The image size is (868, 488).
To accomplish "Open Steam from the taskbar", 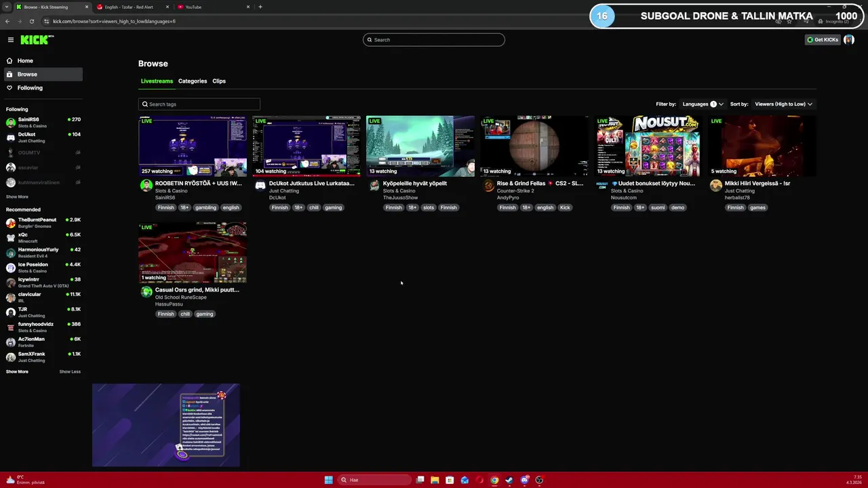I will (x=509, y=480).
